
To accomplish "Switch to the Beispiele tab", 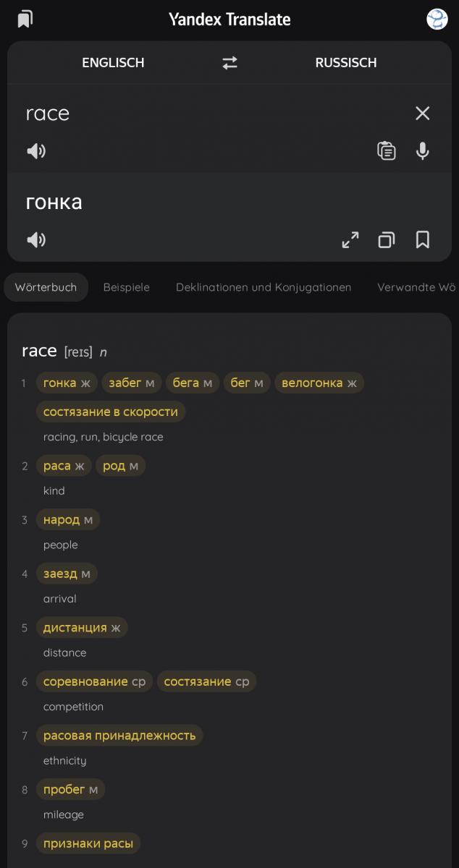I will tap(127, 287).
